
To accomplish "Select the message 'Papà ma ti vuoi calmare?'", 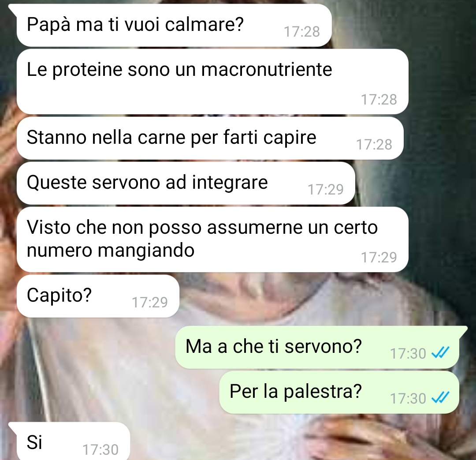I will [x=174, y=26].
